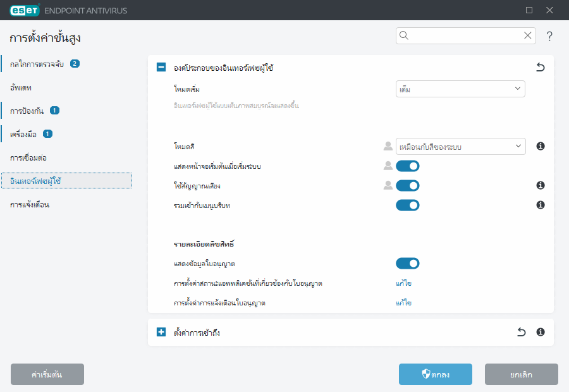Click user icon beside ใช้สัญญาณเสียง toggle
The width and height of the screenshot is (569, 392).
click(x=388, y=185)
